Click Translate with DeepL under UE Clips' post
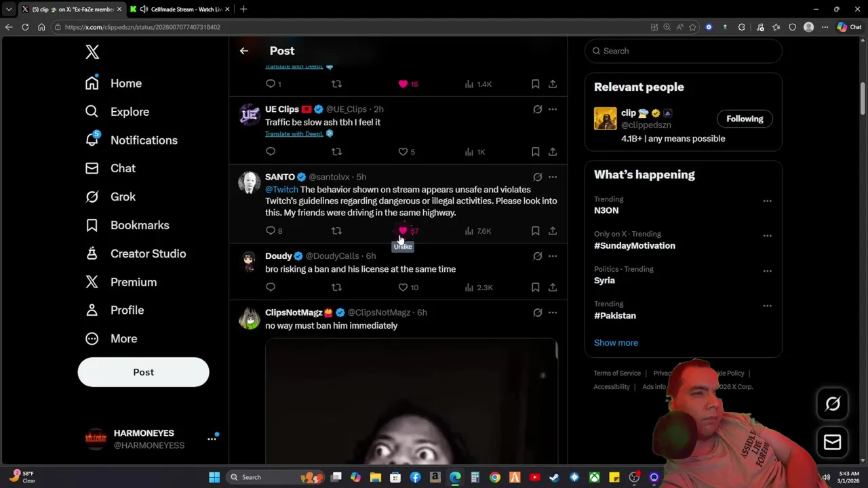The height and width of the screenshot is (488, 868). point(294,134)
